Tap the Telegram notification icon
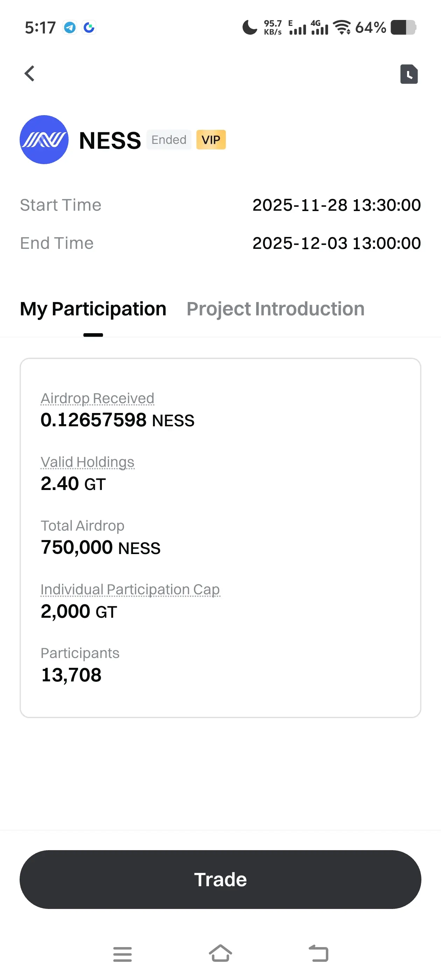 click(70, 27)
